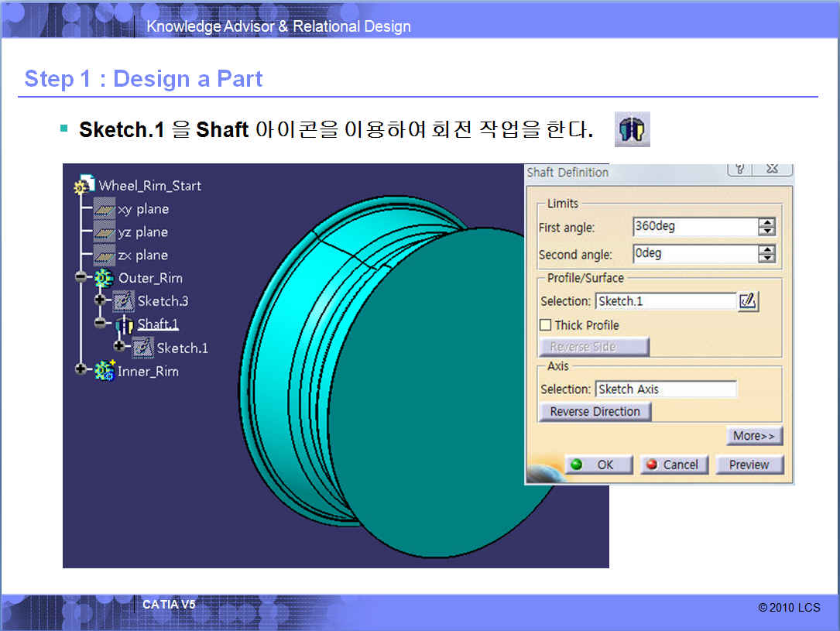
Task: Select the xy plane icon
Action: point(104,209)
